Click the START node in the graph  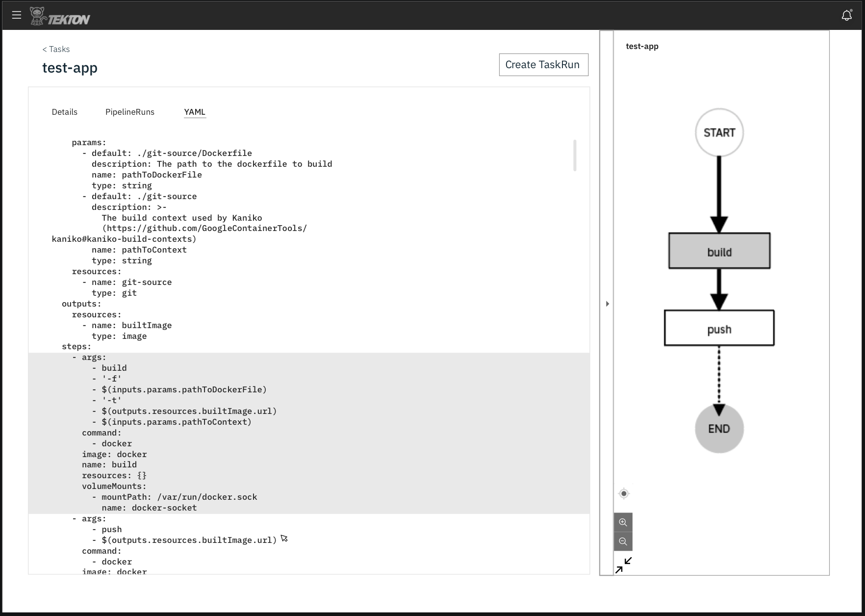pos(719,132)
